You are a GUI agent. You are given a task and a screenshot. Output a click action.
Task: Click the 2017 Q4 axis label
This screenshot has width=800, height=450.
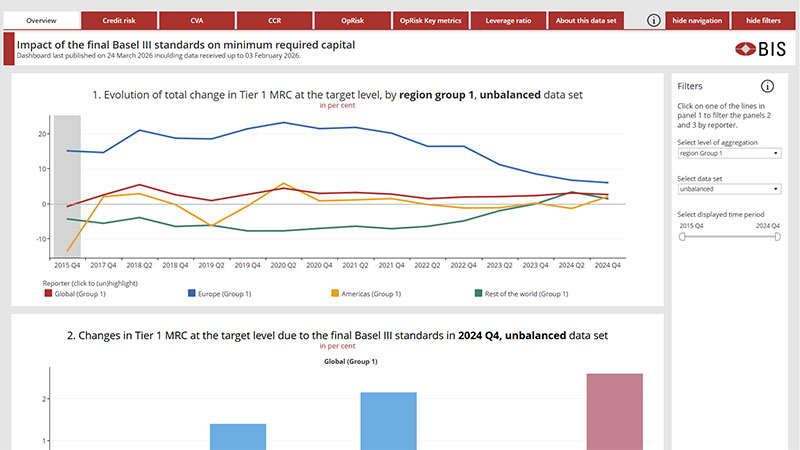103,265
